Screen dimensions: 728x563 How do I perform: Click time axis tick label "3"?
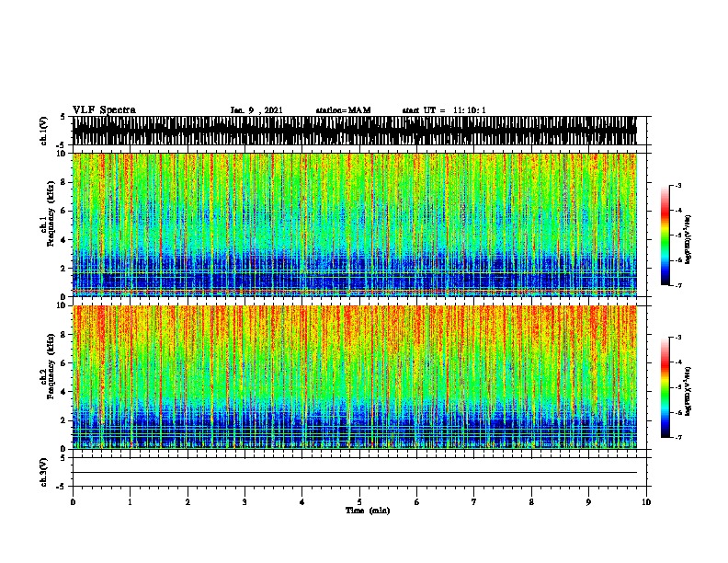coord(245,502)
